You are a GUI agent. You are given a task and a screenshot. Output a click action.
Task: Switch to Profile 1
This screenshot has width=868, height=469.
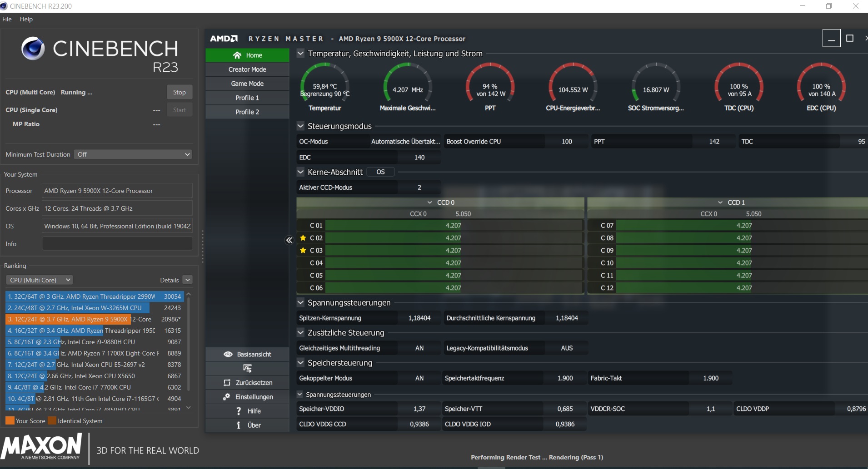pos(247,98)
